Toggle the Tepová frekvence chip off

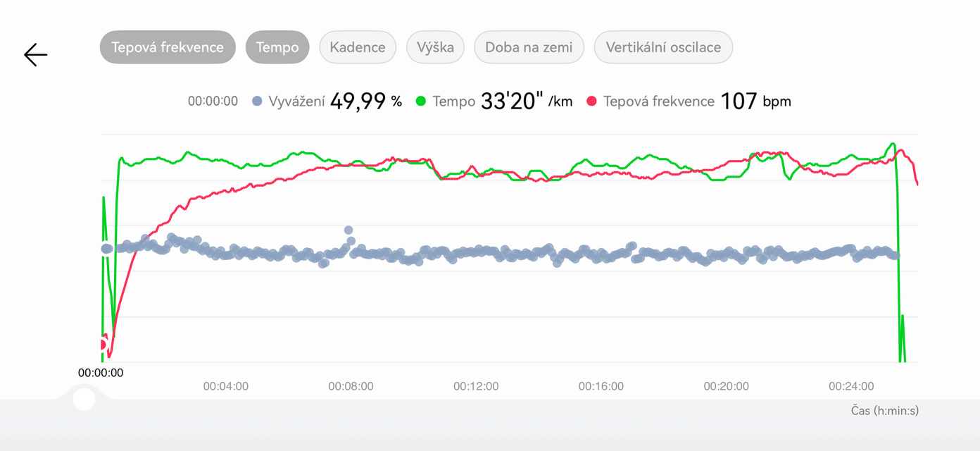point(168,47)
